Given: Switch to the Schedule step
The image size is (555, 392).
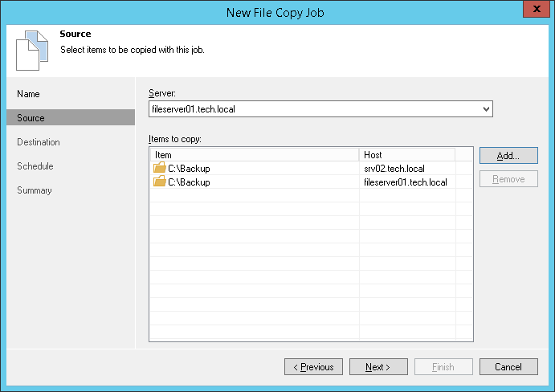Looking at the screenshot, I should tap(35, 166).
